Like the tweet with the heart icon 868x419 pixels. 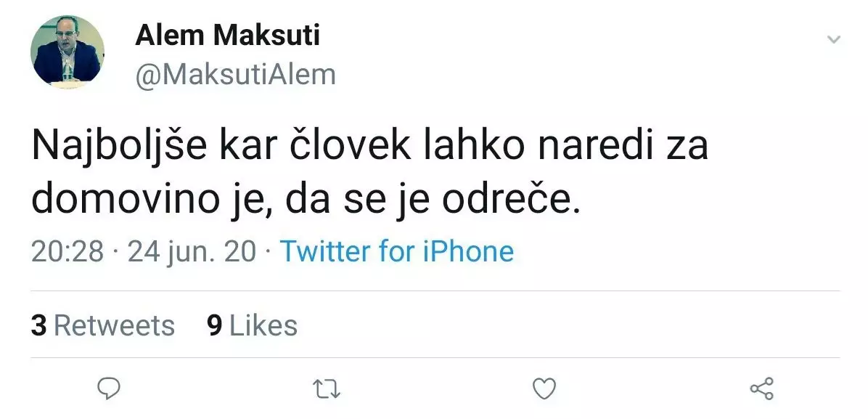[544, 389]
